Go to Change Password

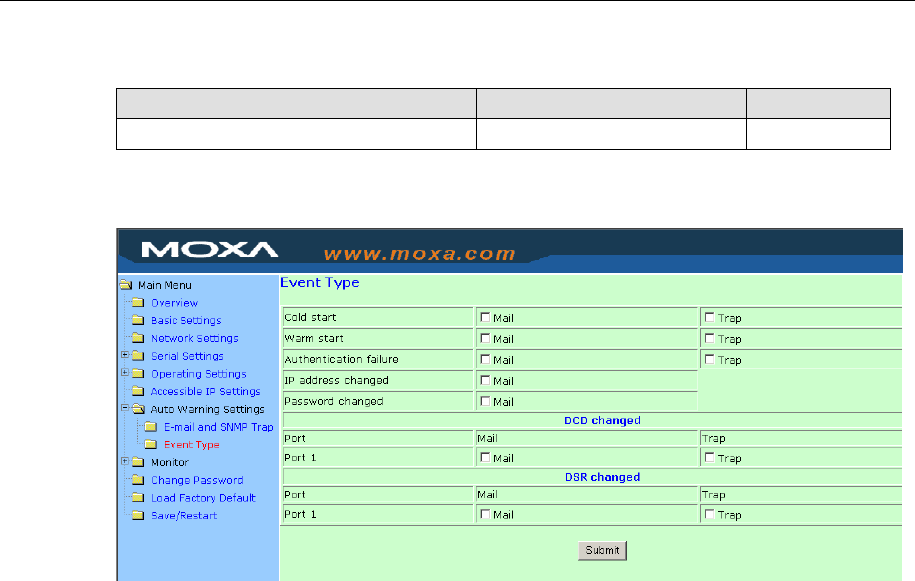tap(197, 480)
